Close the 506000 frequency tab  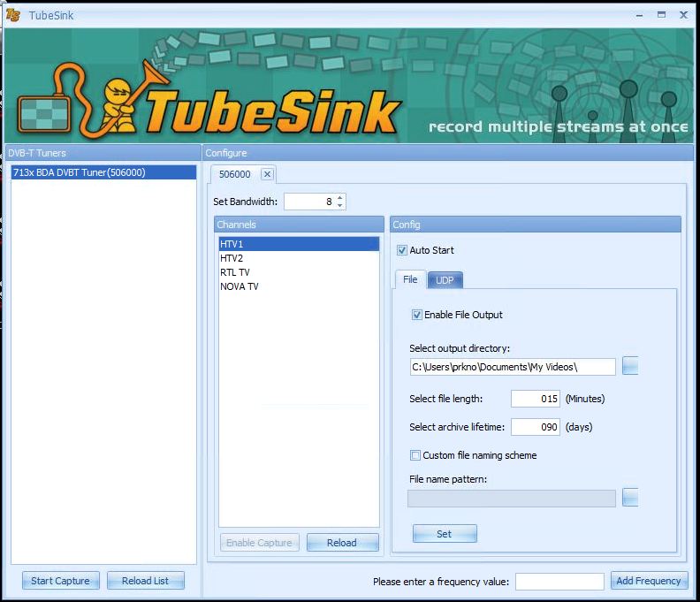[267, 174]
